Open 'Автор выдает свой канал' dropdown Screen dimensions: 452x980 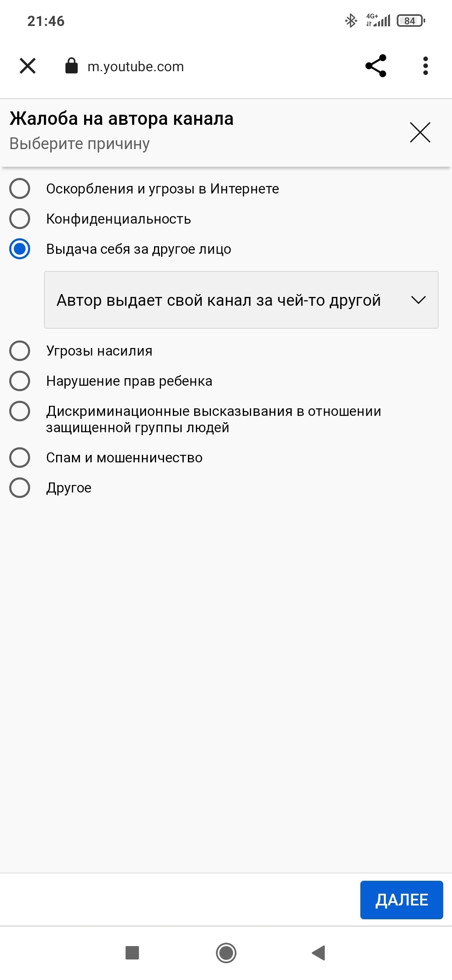click(219, 300)
